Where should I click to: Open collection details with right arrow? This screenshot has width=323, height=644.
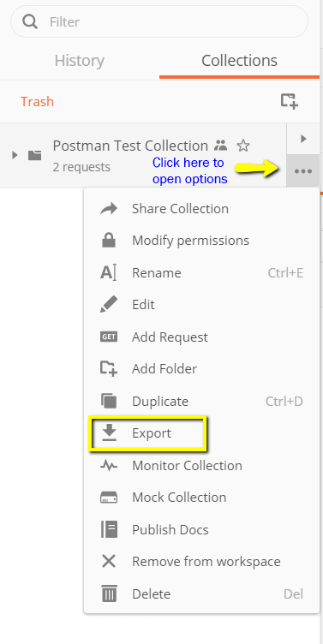pyautogui.click(x=303, y=139)
